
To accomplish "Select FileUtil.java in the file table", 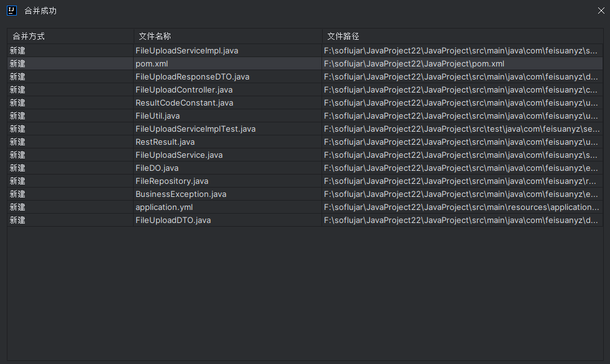I will click(x=157, y=116).
